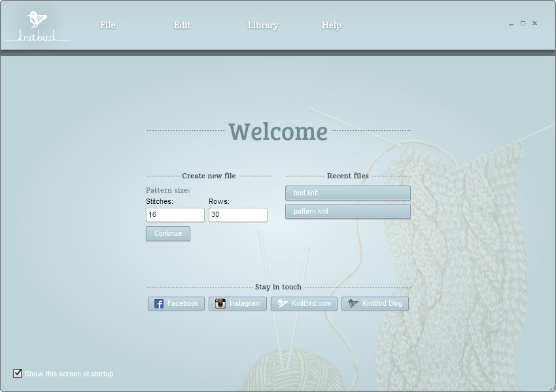Click the window resize grip corner
The height and width of the screenshot is (392, 556).
553,389
